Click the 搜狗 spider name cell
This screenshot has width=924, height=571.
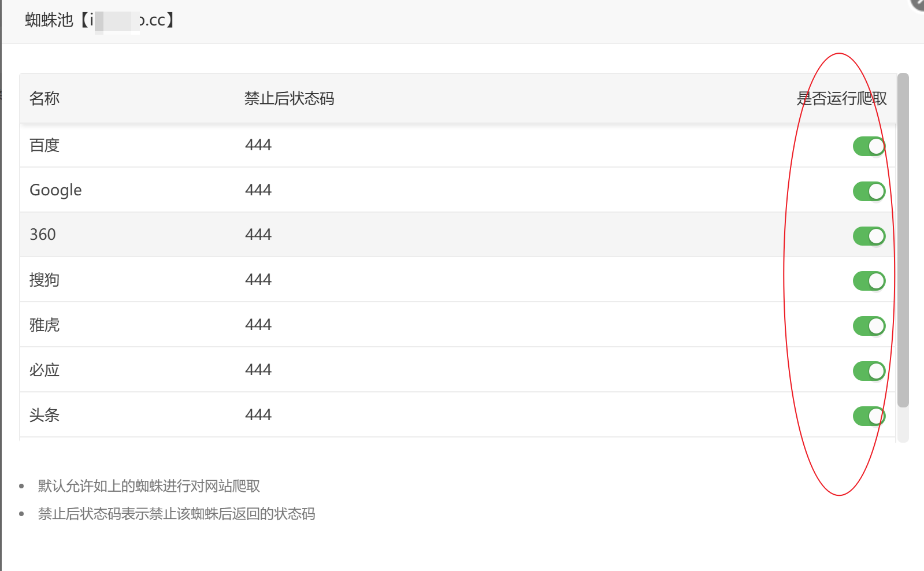coord(44,280)
